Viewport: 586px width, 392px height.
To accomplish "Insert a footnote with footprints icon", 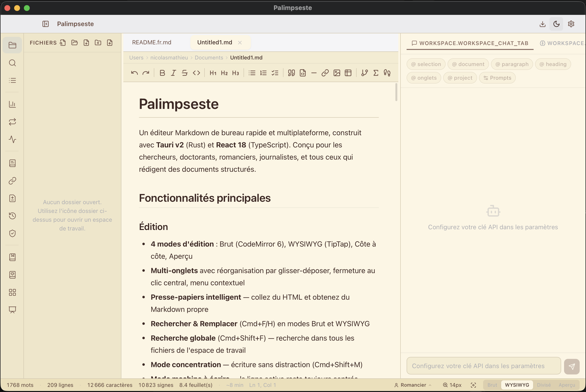I will pos(387,73).
